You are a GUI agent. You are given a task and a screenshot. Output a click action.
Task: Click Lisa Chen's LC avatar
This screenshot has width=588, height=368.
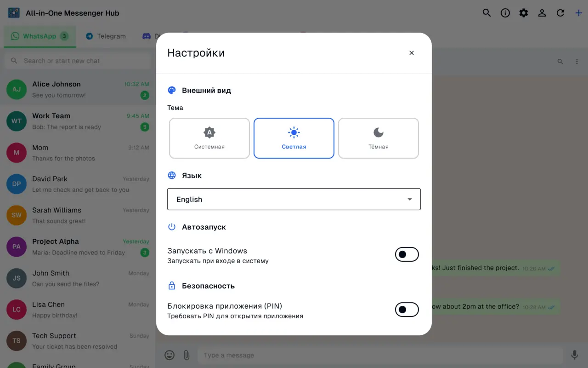[17, 310]
